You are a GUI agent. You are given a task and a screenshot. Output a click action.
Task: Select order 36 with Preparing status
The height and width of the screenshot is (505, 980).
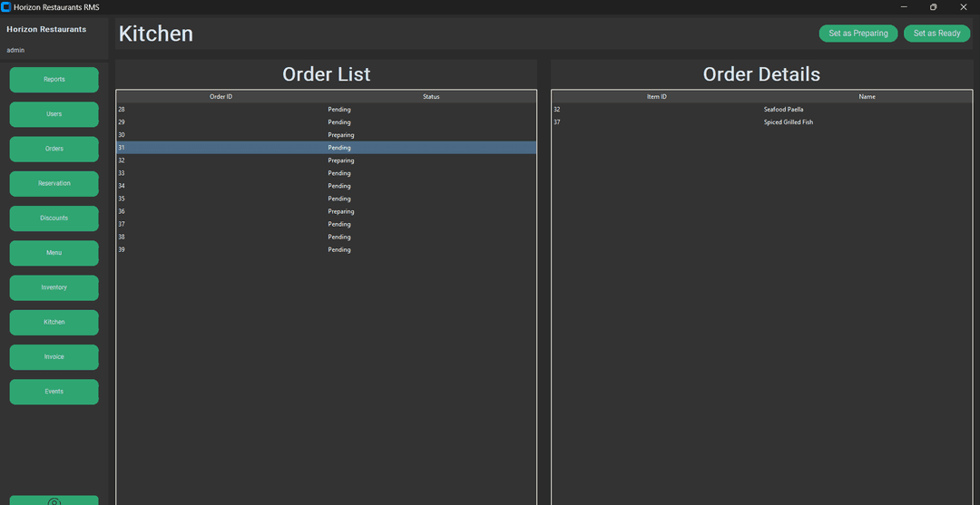[x=327, y=211]
